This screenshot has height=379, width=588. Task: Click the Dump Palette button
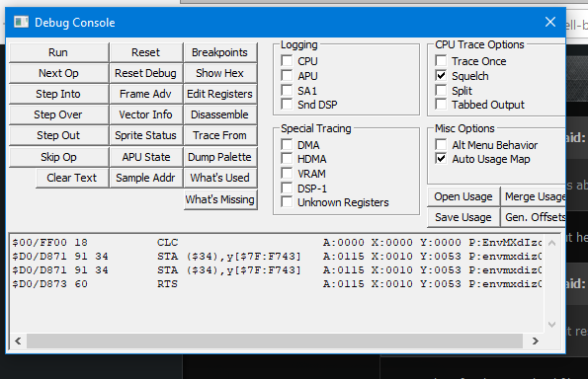(x=219, y=157)
